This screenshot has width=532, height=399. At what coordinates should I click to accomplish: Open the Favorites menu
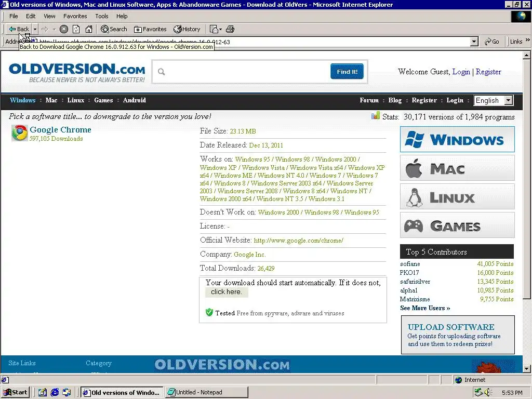pos(75,16)
